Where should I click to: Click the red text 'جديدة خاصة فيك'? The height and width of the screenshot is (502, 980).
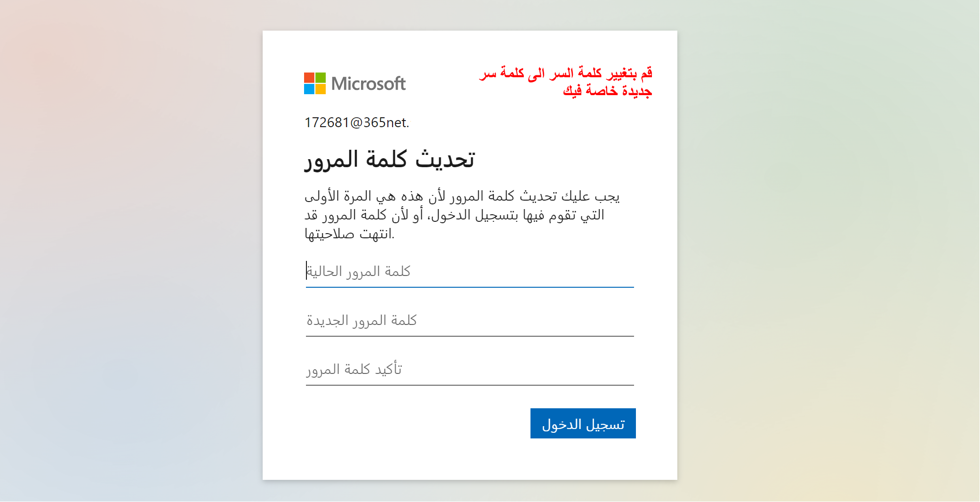coord(607,90)
